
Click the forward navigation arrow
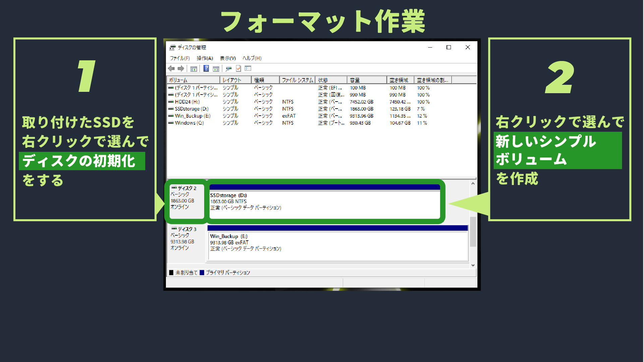[x=181, y=68]
